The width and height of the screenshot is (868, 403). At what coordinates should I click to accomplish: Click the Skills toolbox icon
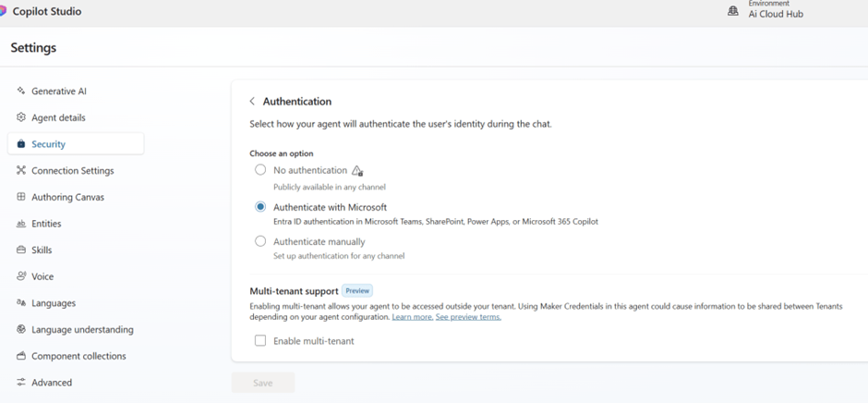click(x=21, y=250)
